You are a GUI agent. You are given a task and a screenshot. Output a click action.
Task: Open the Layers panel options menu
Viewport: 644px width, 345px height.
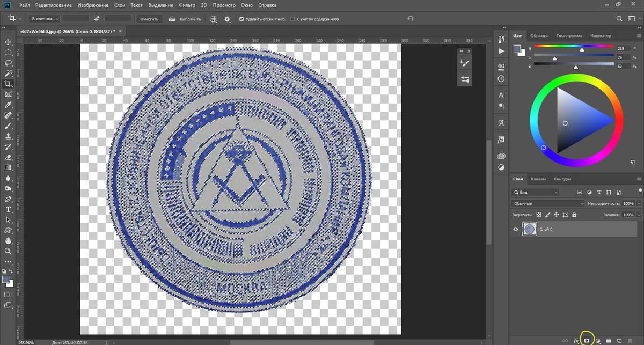[639, 179]
